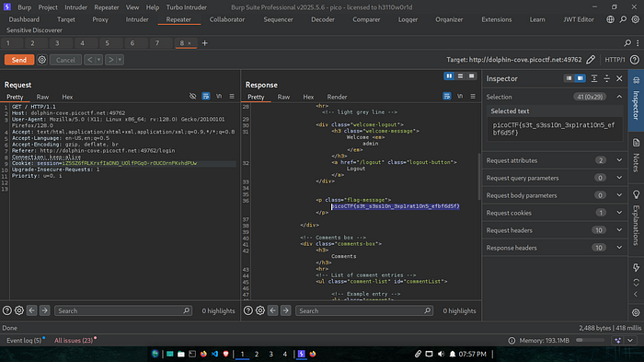Open the globe browser icon in top bar
Viewport: 644px width, 362px height.
pyautogui.click(x=610, y=19)
